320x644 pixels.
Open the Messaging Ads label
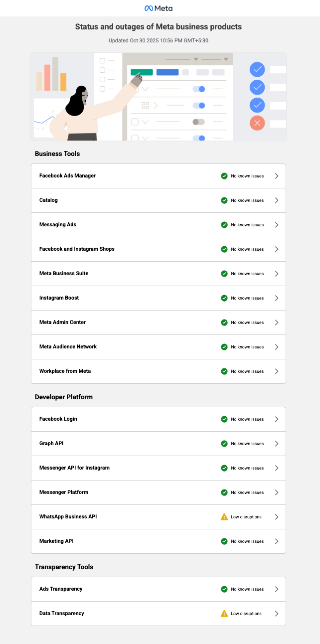coord(58,225)
